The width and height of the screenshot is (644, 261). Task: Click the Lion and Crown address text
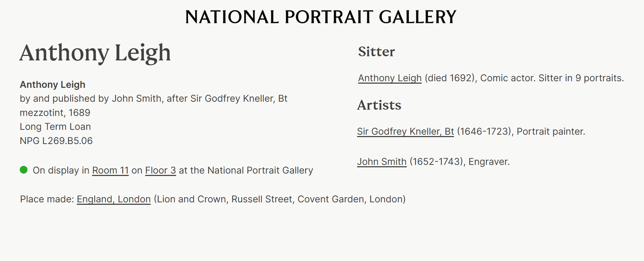280,199
